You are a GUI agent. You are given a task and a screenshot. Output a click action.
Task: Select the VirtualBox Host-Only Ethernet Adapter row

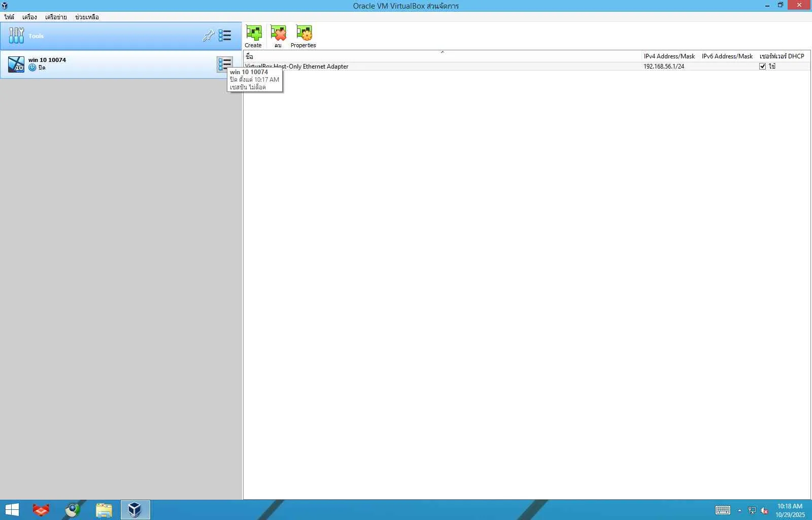(527, 67)
